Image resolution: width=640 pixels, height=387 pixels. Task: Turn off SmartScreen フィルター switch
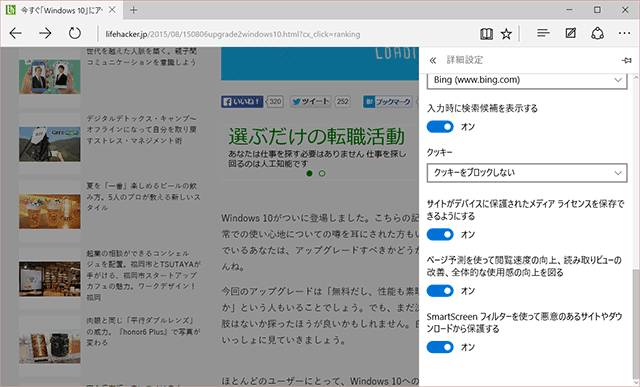(x=440, y=347)
